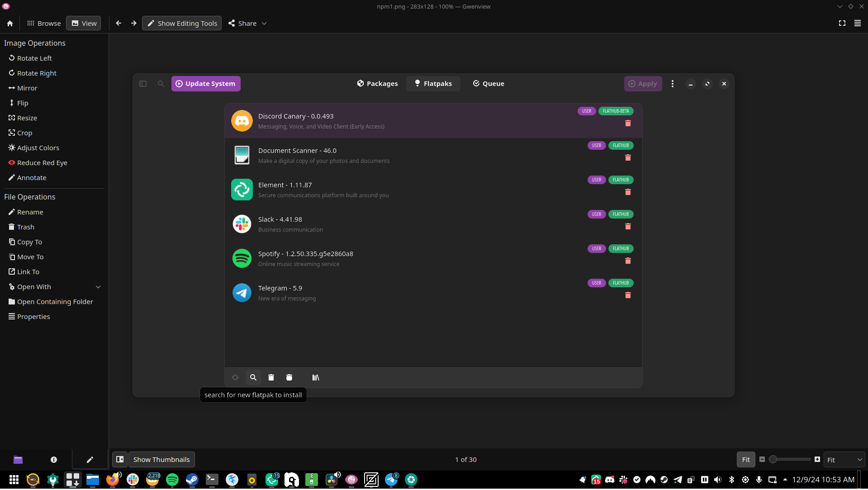Open Firefox from the taskbar

point(113,480)
